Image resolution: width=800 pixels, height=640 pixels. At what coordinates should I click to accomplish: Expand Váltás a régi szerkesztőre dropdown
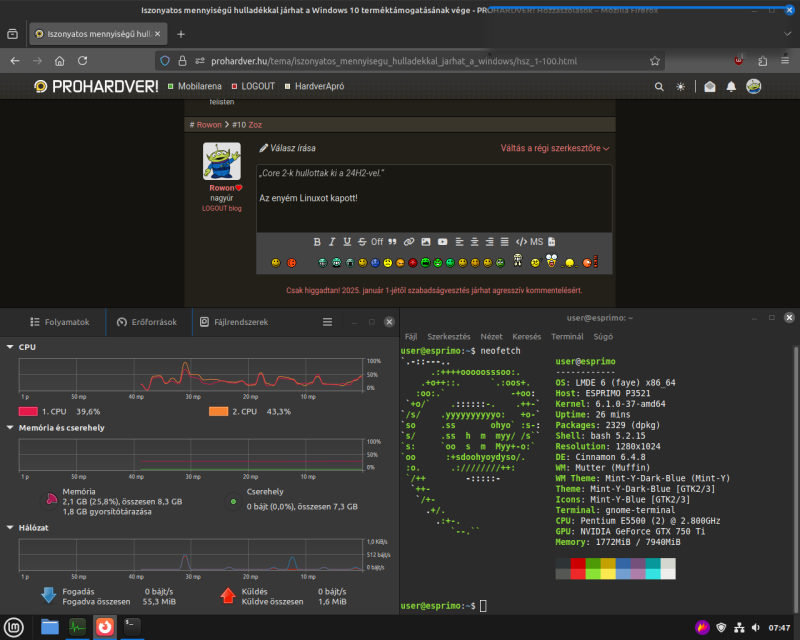pos(555,148)
